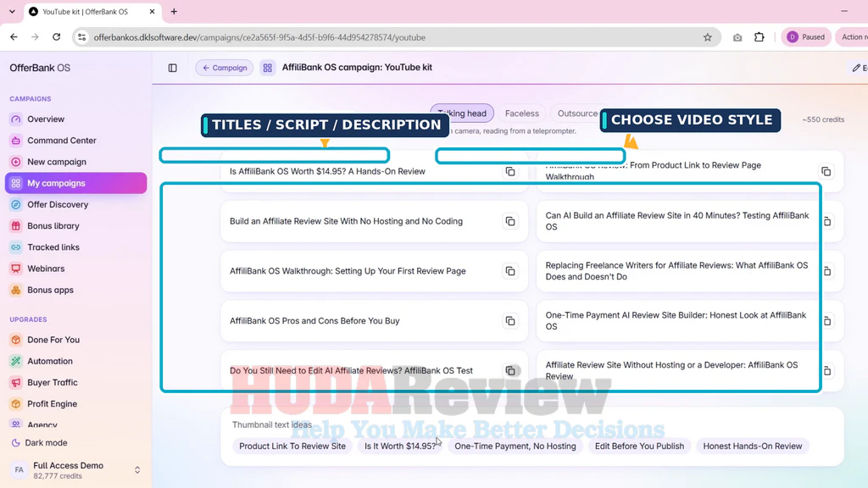
Task: Select 'Product Link To Review Site' thumbnail idea
Action: pos(292,446)
